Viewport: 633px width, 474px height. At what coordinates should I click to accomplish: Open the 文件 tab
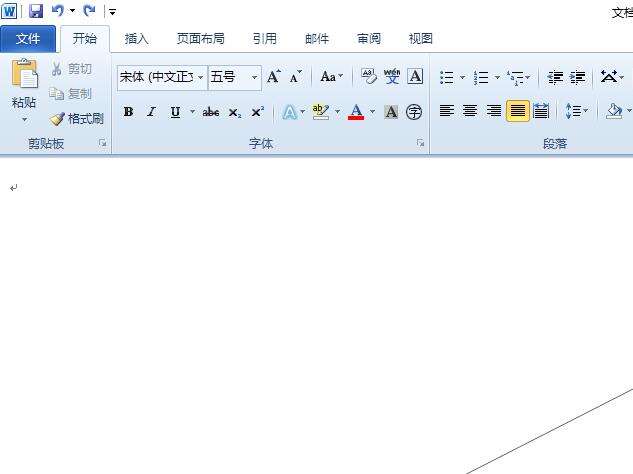(28, 39)
